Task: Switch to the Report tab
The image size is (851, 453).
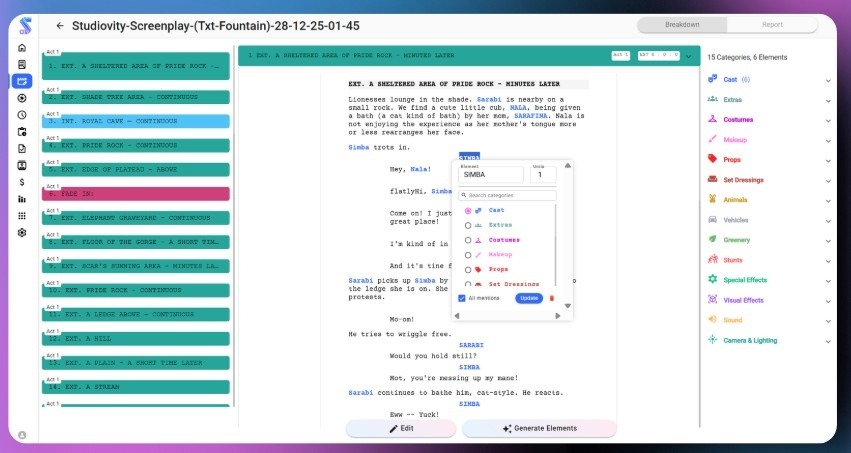Action: coord(772,24)
